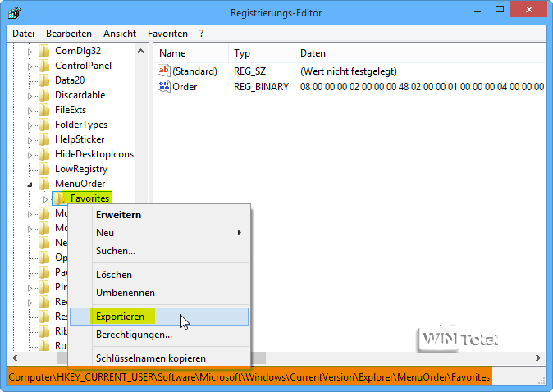Open the Favoriten menu

click(167, 34)
